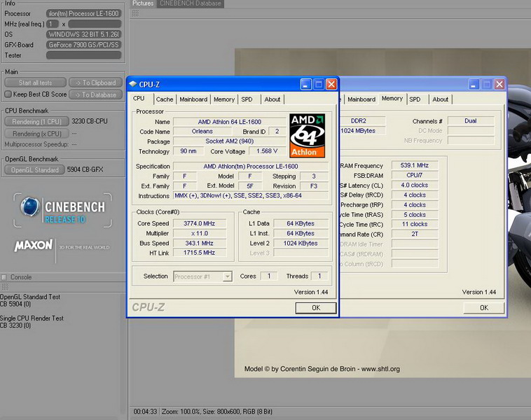Click the rendered motorcycle picture in Cinebench
Image resolution: width=531 pixels, height=420 pixels.
pyautogui.click(x=382, y=213)
